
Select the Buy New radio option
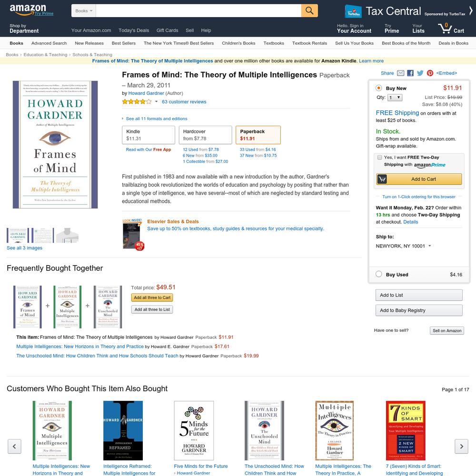tap(378, 88)
